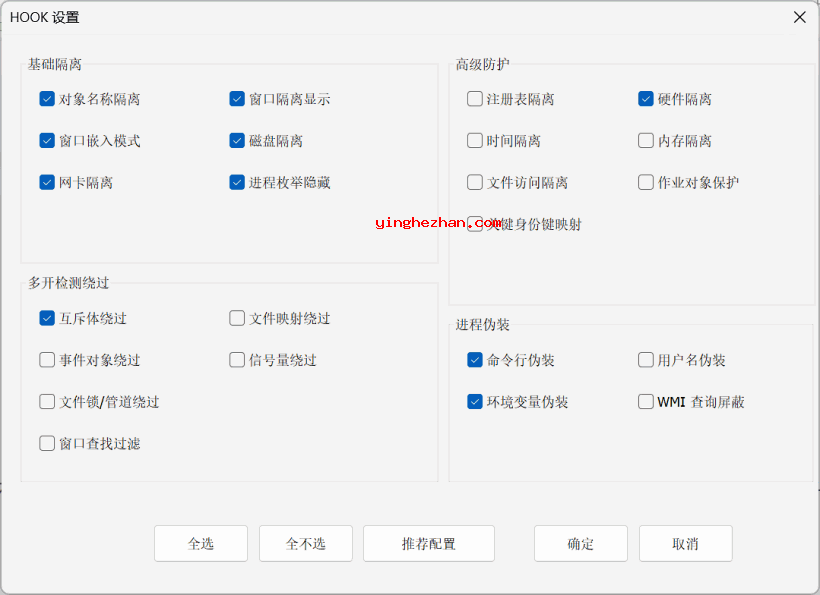Confirm with the 确定 button
Viewport: 820px width, 595px height.
point(581,544)
